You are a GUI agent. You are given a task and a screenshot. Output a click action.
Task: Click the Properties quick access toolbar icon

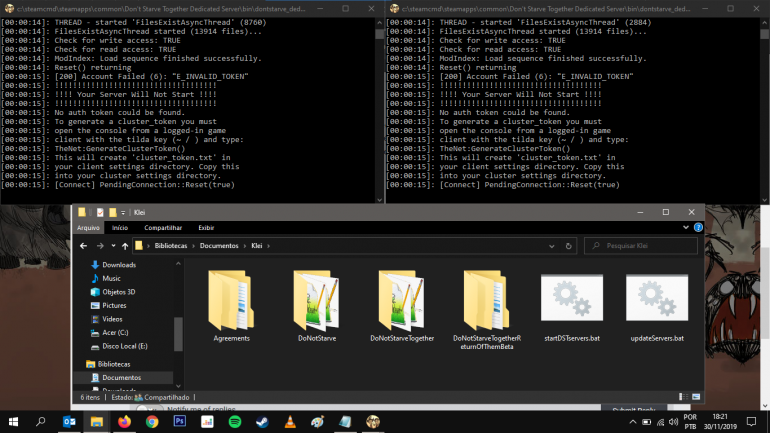(x=100, y=212)
